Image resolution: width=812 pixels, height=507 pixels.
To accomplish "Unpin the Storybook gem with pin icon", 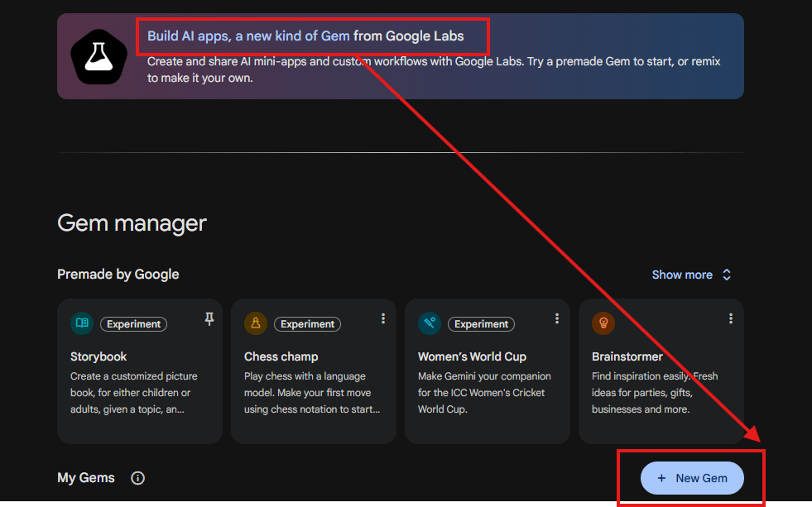I will point(209,318).
